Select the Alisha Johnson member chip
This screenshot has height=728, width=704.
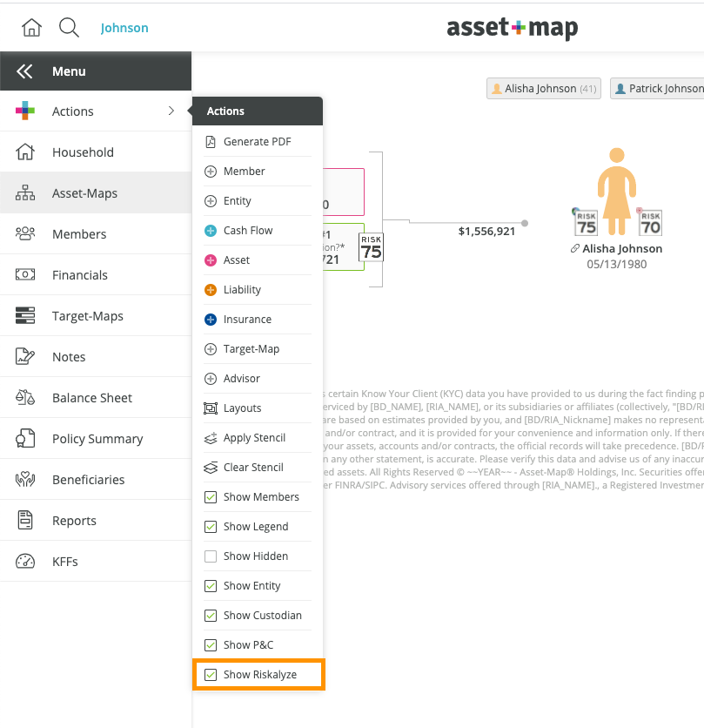click(x=543, y=88)
